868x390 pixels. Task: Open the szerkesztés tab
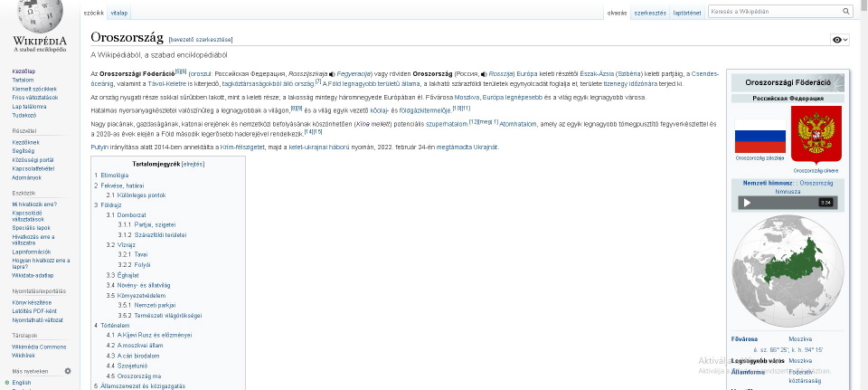coord(650,14)
